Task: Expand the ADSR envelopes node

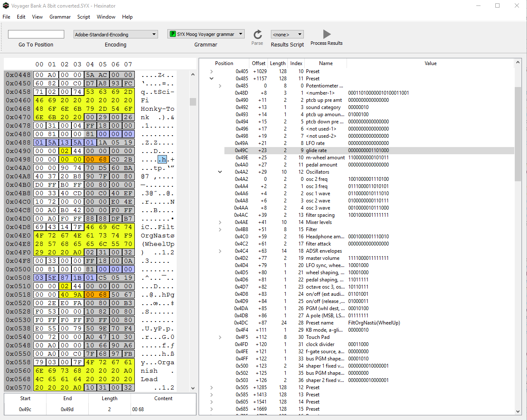Action: (x=220, y=251)
